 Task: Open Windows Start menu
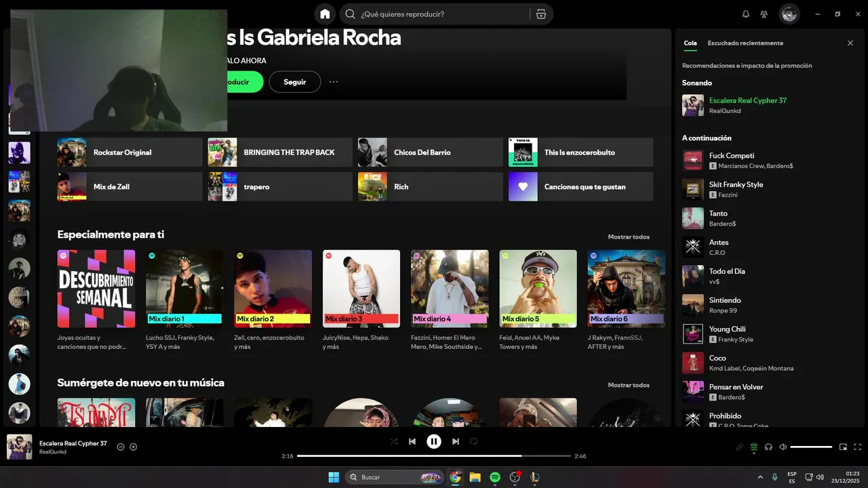[334, 477]
